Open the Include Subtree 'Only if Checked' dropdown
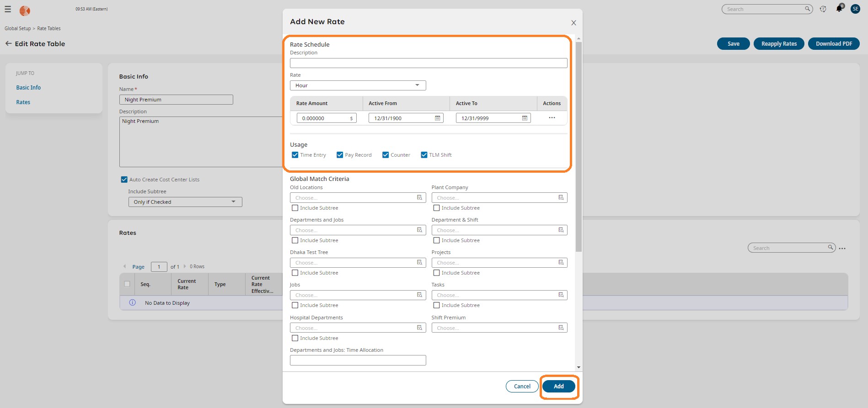 tap(185, 202)
